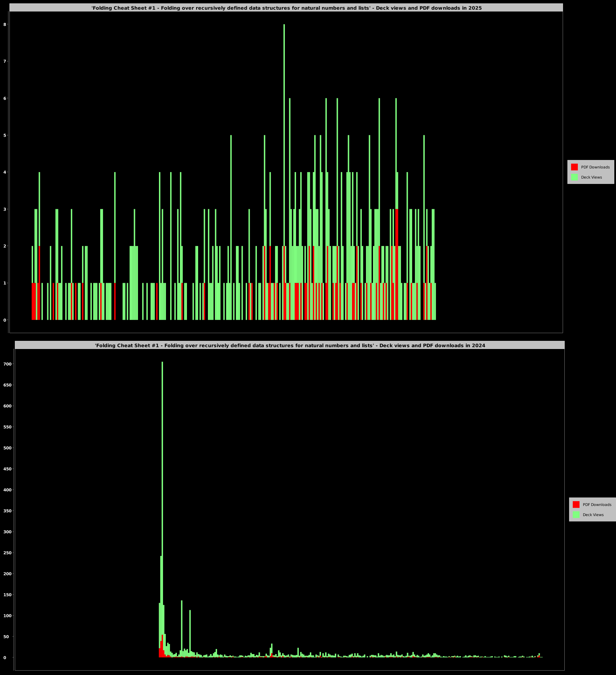Click the green Deck Views swatch in 2025 legend
This screenshot has height=675, width=616.
click(x=574, y=177)
